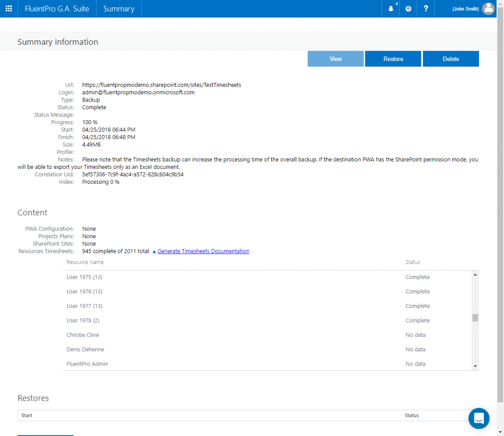
Task: Click the [John Smith] username label
Action: (466, 9)
